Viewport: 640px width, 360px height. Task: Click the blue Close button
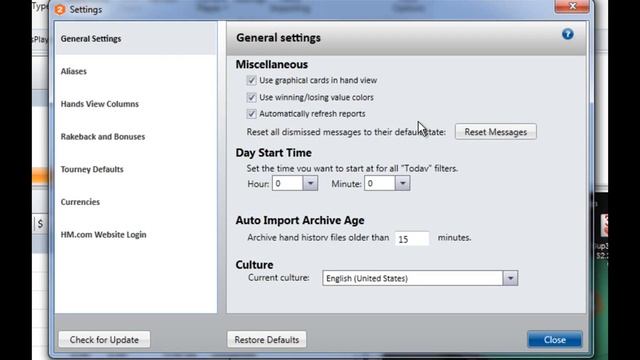pos(554,340)
